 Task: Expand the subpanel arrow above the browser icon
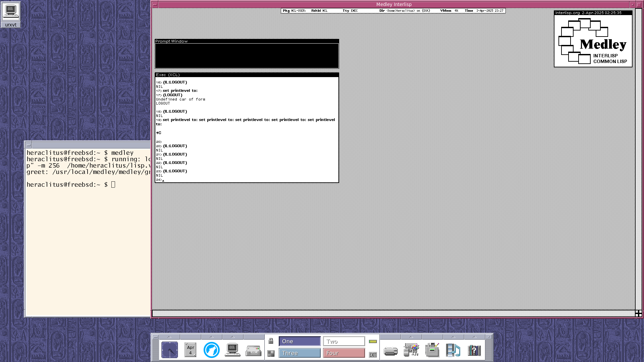[211, 337]
